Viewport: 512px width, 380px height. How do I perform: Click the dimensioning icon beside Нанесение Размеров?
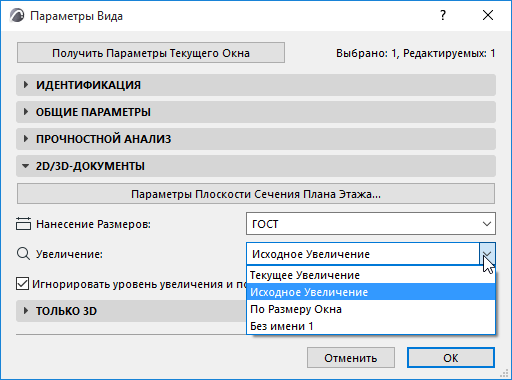(23, 224)
